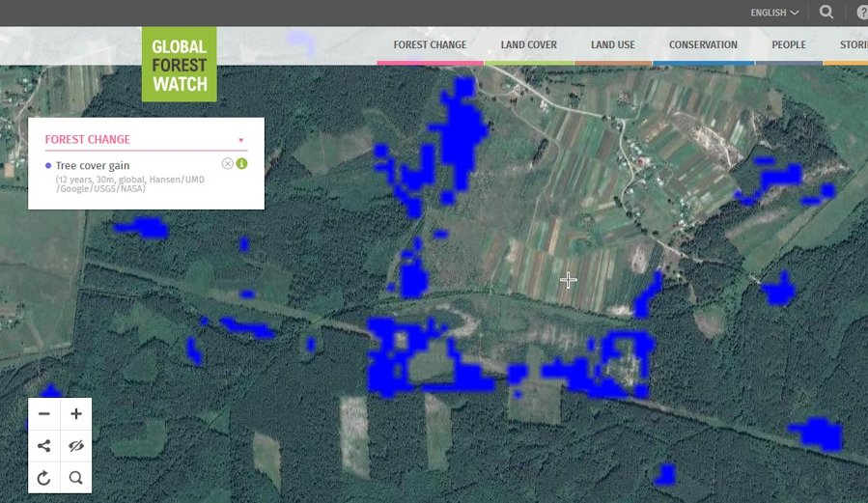Open the Land Cover menu
This screenshot has height=503, width=868.
(528, 45)
